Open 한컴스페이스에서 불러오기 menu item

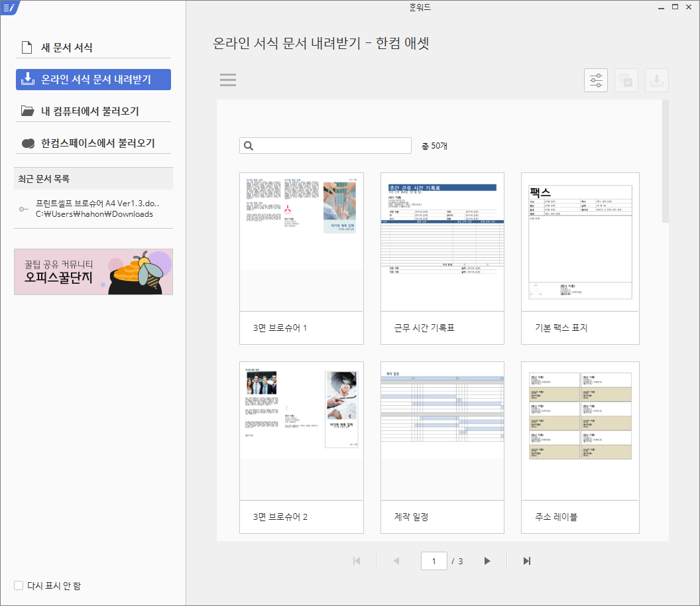[x=93, y=143]
